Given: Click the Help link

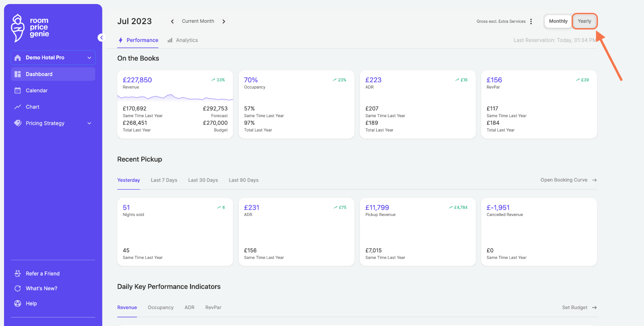Looking at the screenshot, I should pos(31,304).
